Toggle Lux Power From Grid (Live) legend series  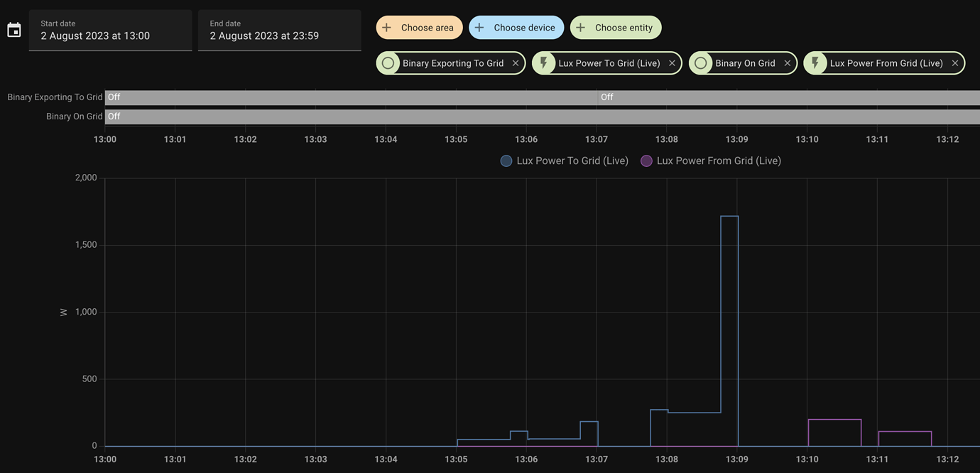pyautogui.click(x=711, y=161)
